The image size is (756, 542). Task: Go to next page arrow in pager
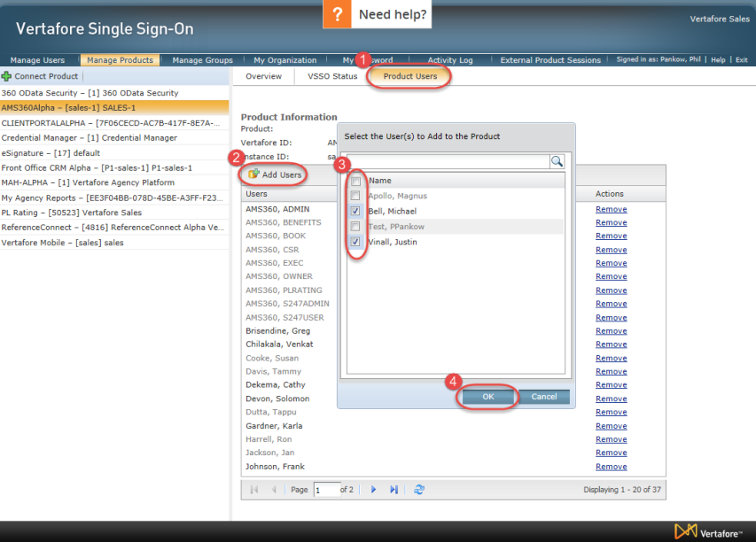click(x=373, y=490)
